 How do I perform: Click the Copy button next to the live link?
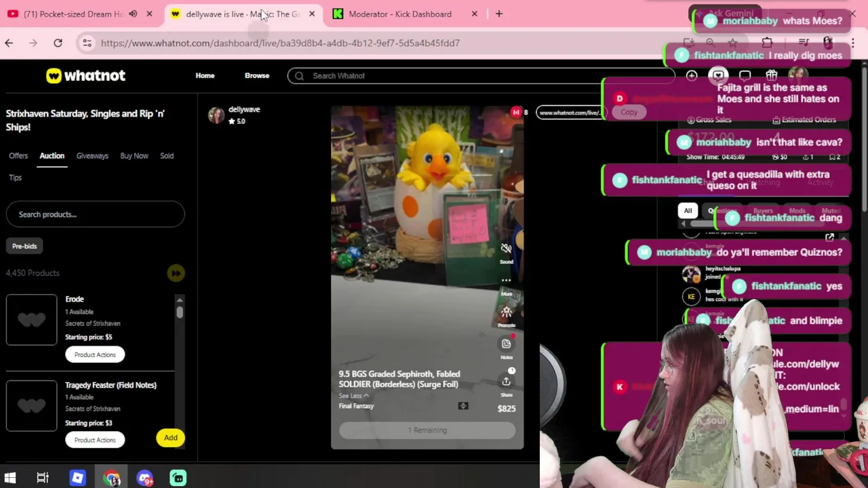click(629, 113)
